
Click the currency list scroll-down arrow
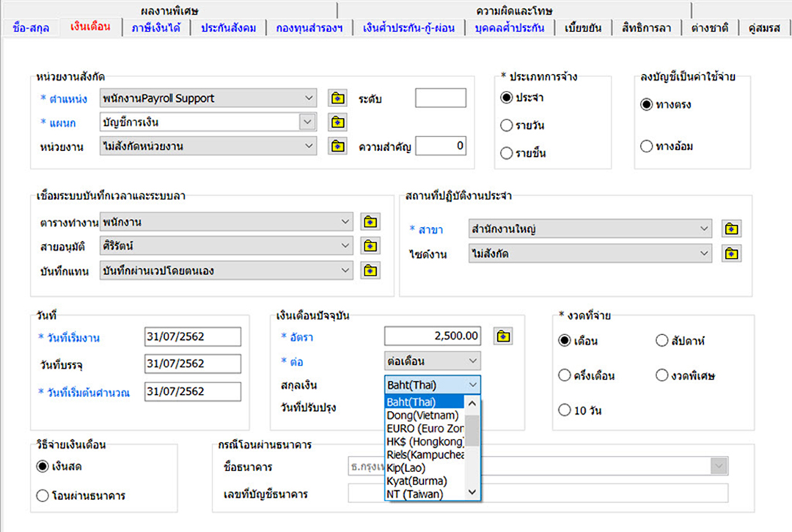click(472, 492)
